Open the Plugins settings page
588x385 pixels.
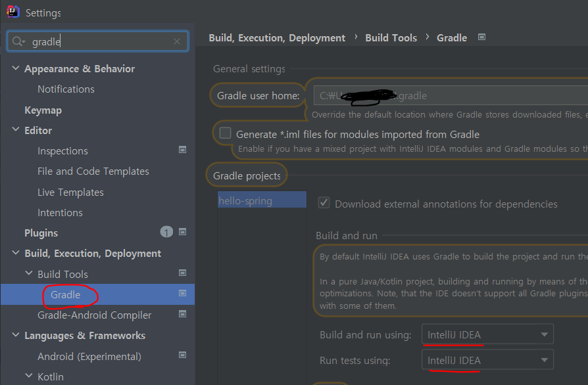pos(41,233)
